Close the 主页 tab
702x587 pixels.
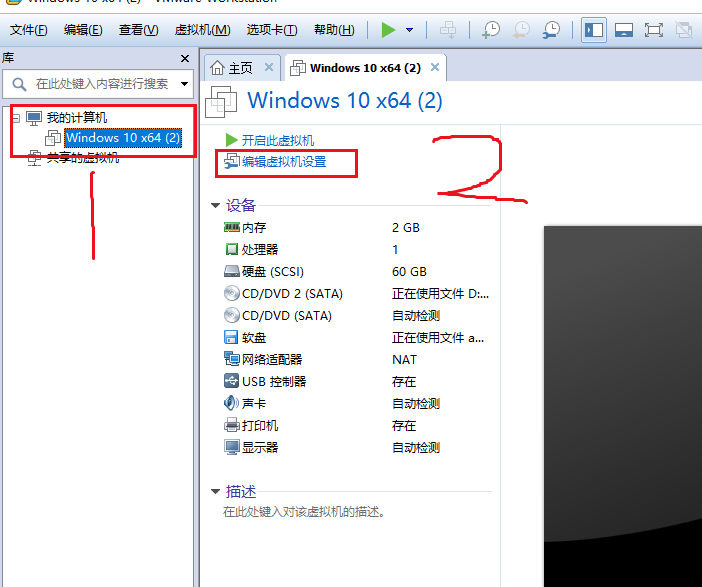click(269, 67)
